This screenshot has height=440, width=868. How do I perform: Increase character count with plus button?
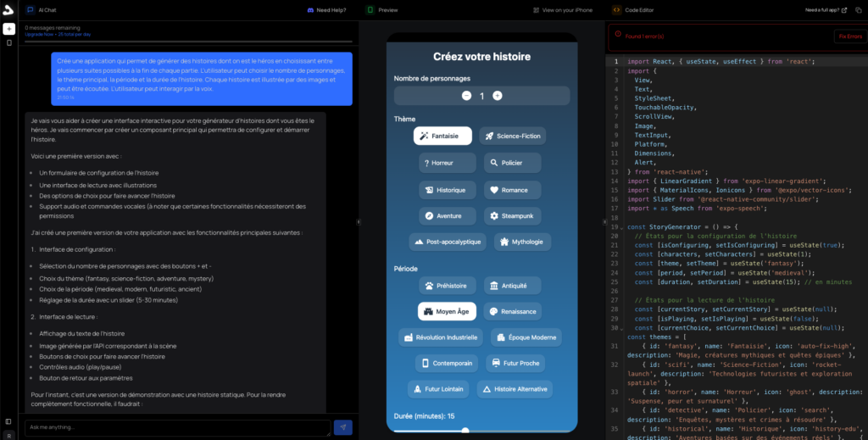(498, 96)
